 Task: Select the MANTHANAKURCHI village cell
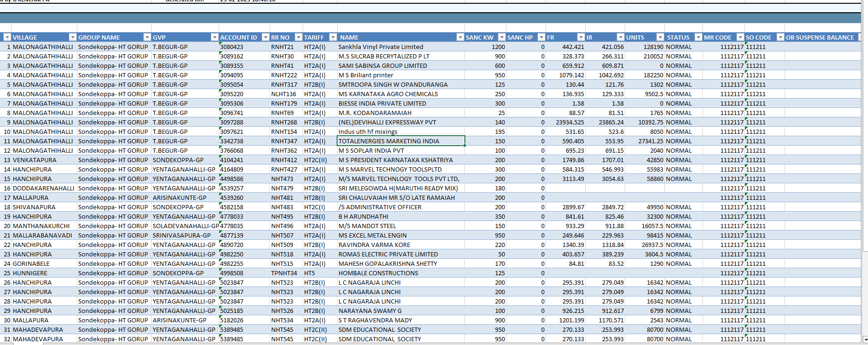(44, 226)
